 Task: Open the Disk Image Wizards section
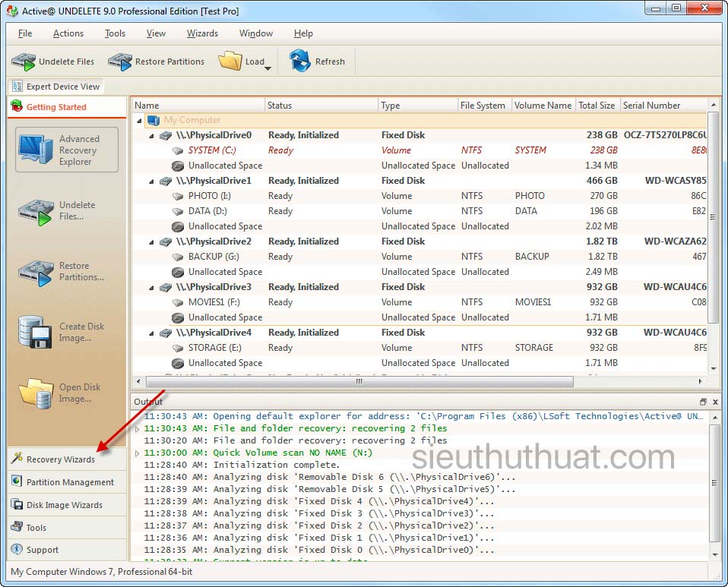point(67,504)
